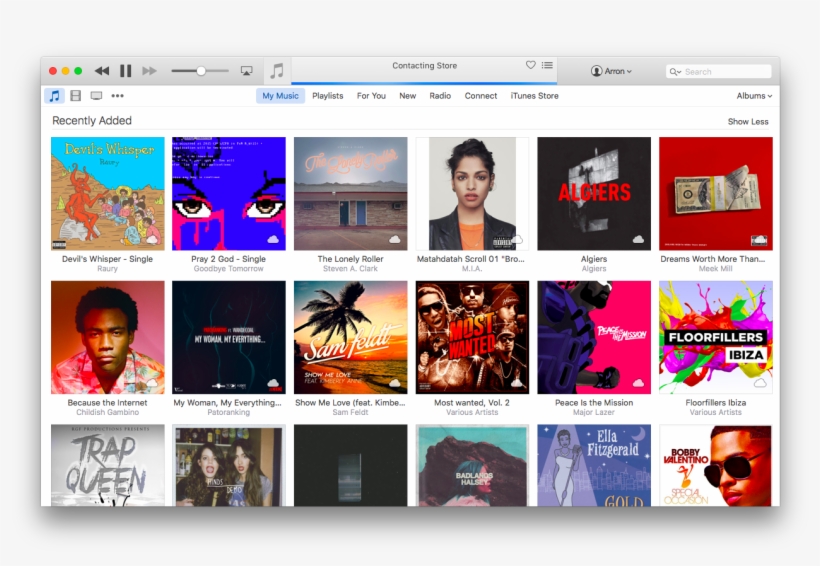Open the Up Next list icon
Image resolution: width=820 pixels, height=566 pixels.
[x=547, y=65]
